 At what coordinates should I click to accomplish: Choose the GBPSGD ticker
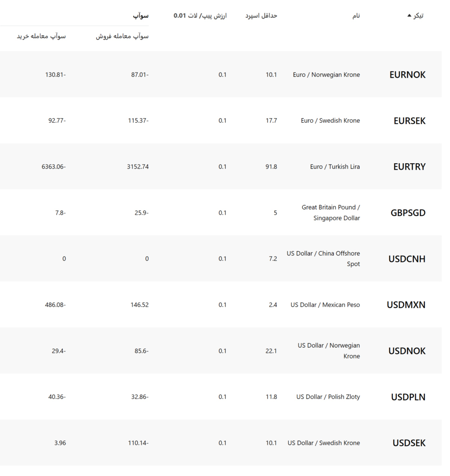click(x=408, y=213)
